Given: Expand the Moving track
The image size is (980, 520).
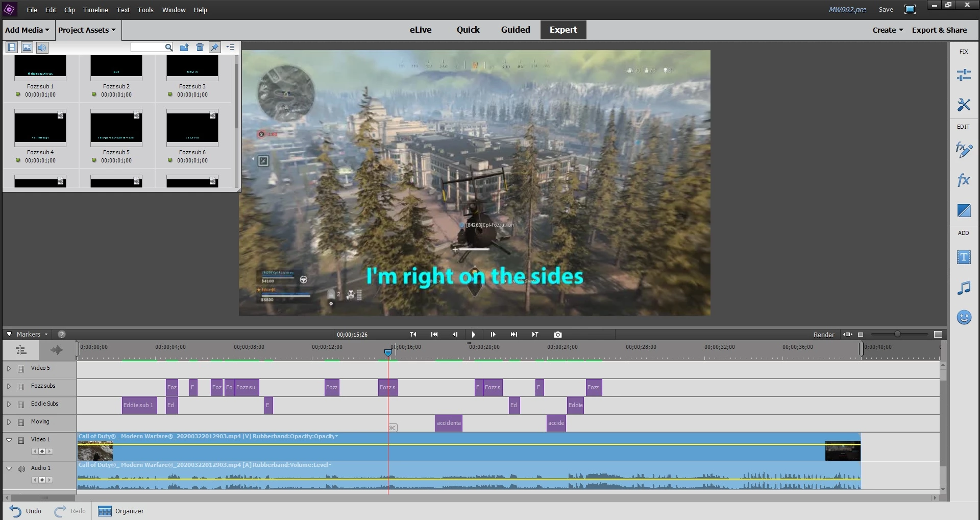Looking at the screenshot, I should coord(9,422).
